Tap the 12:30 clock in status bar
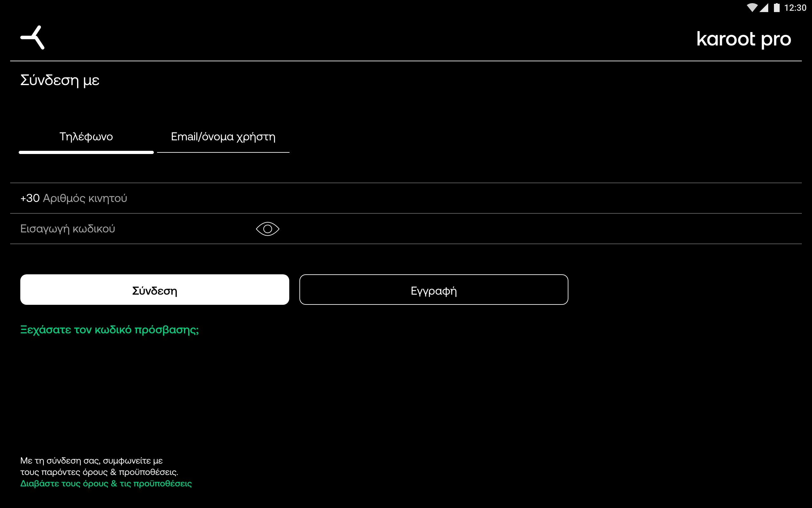The height and width of the screenshot is (508, 812). (795, 8)
